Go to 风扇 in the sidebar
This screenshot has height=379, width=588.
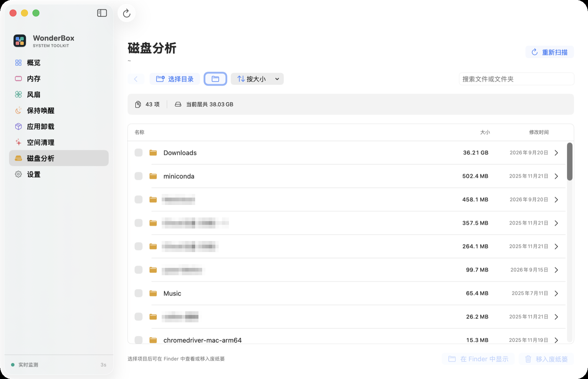(x=59, y=95)
